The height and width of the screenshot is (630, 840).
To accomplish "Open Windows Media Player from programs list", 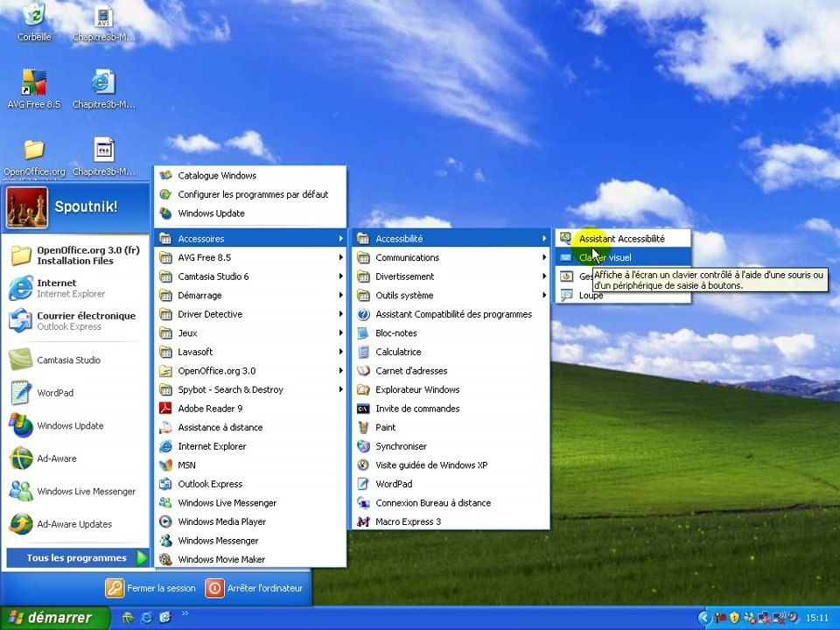I will [221, 521].
